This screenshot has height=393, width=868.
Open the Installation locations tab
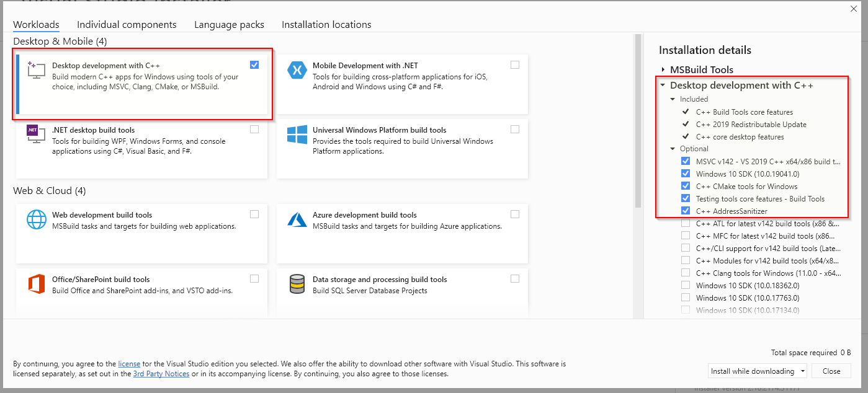point(326,25)
